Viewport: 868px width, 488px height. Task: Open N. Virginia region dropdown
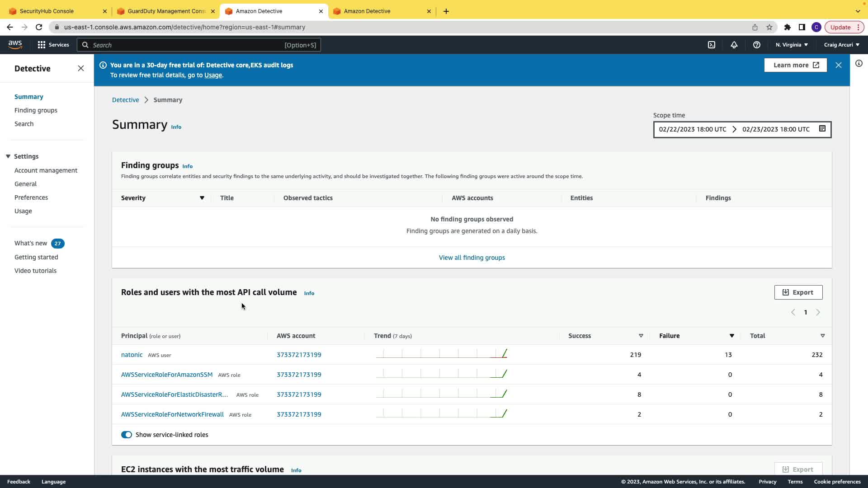point(792,45)
